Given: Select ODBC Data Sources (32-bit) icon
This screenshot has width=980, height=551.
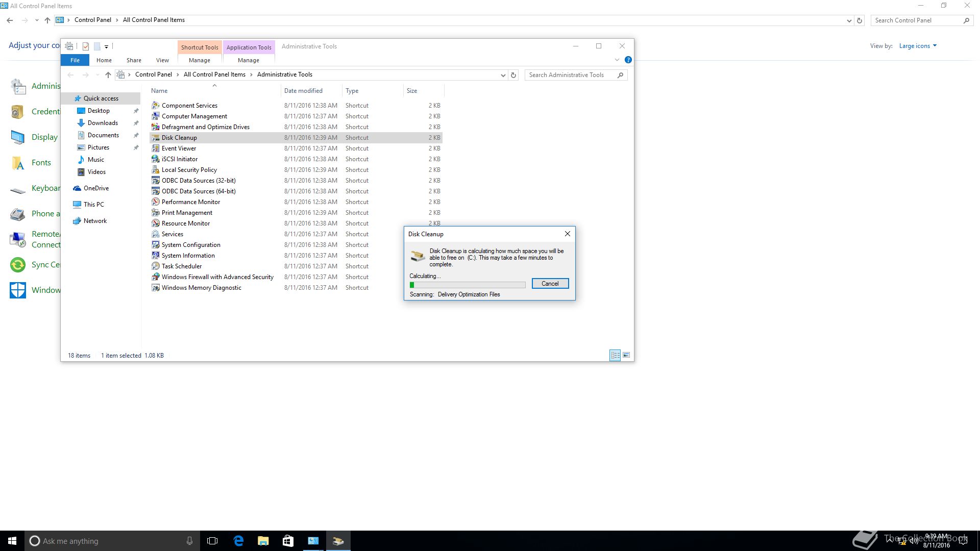Looking at the screenshot, I should 156,180.
